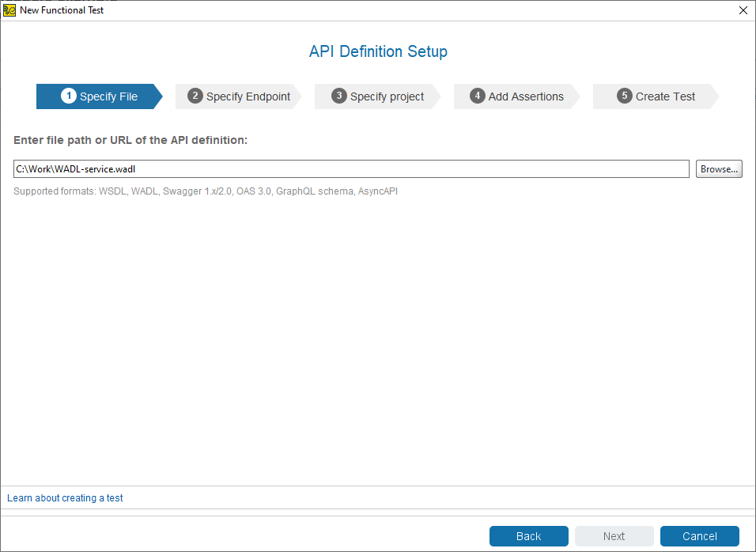Viewport: 756px width, 552px height.
Task: Click the ReadyAPI icon in the title bar
Action: (x=9, y=10)
